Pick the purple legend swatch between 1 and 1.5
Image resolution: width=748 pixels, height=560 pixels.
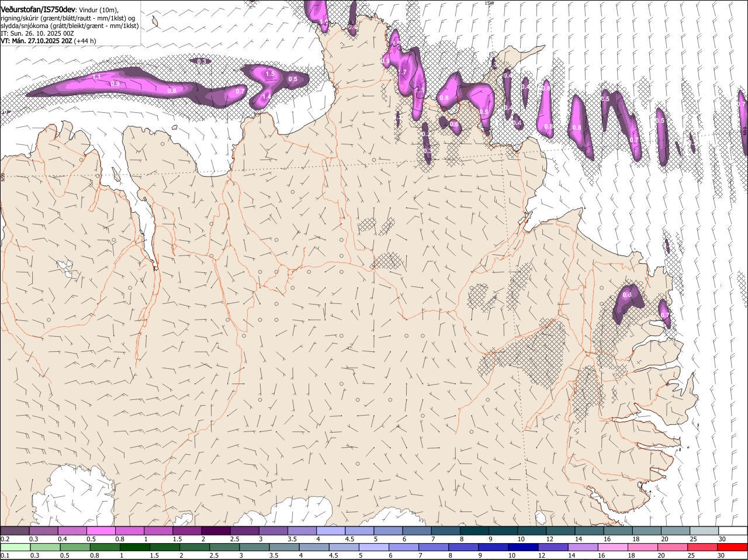[x=158, y=530]
